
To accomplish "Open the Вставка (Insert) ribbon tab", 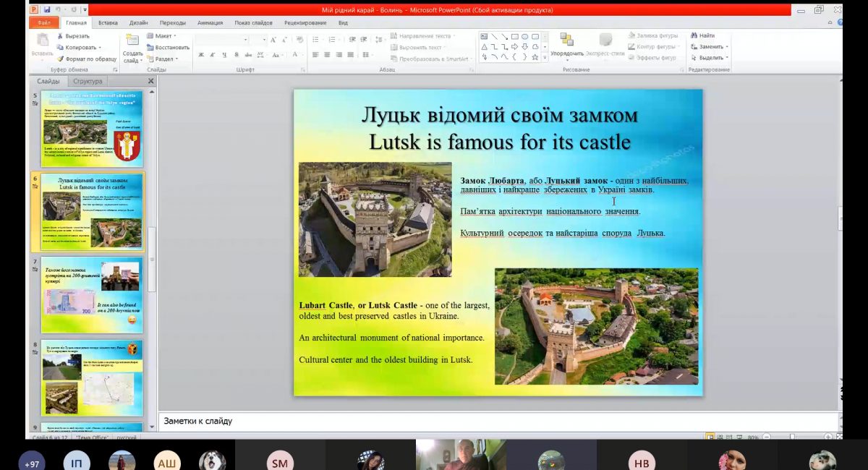I will click(x=108, y=22).
